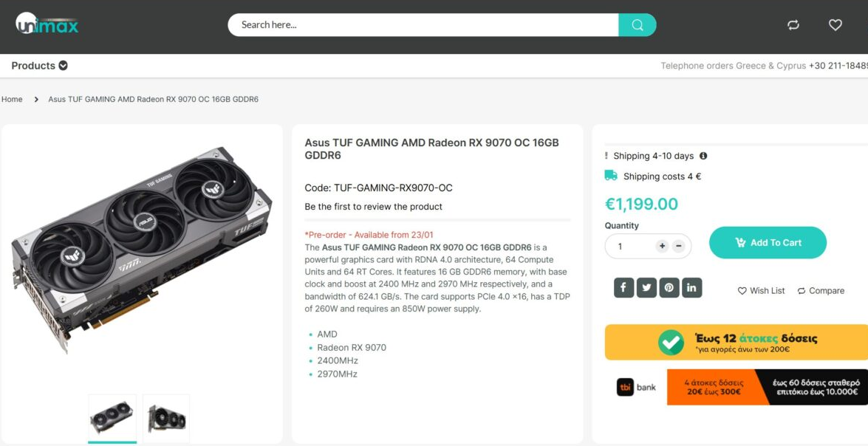The width and height of the screenshot is (868, 446).
Task: Click the Add To Cart button
Action: click(768, 243)
